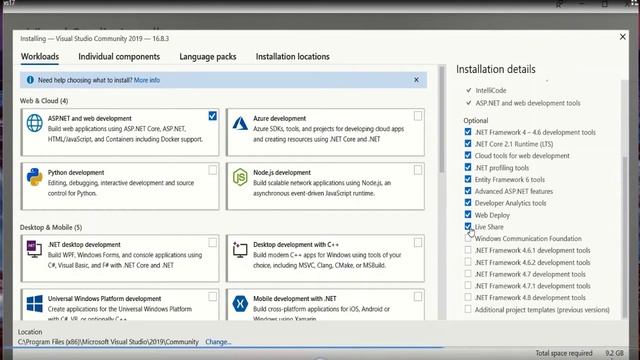
Task: Click the install location path text
Action: click(108, 342)
